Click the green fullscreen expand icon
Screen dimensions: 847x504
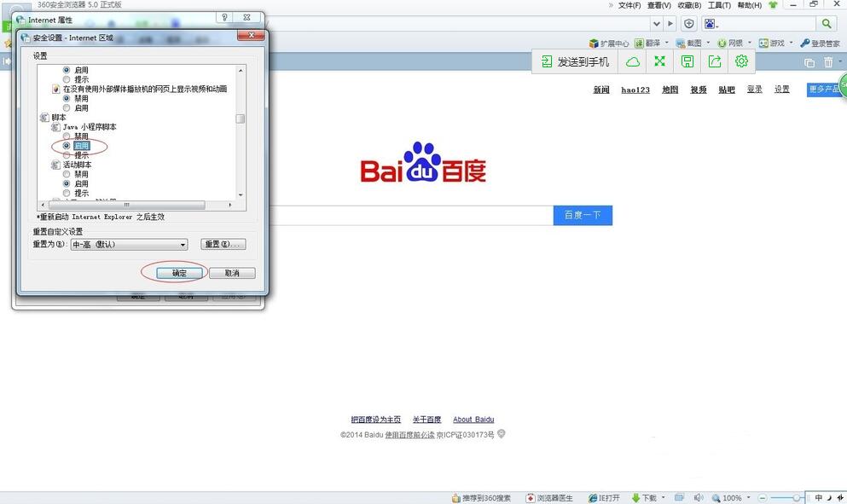tap(659, 61)
